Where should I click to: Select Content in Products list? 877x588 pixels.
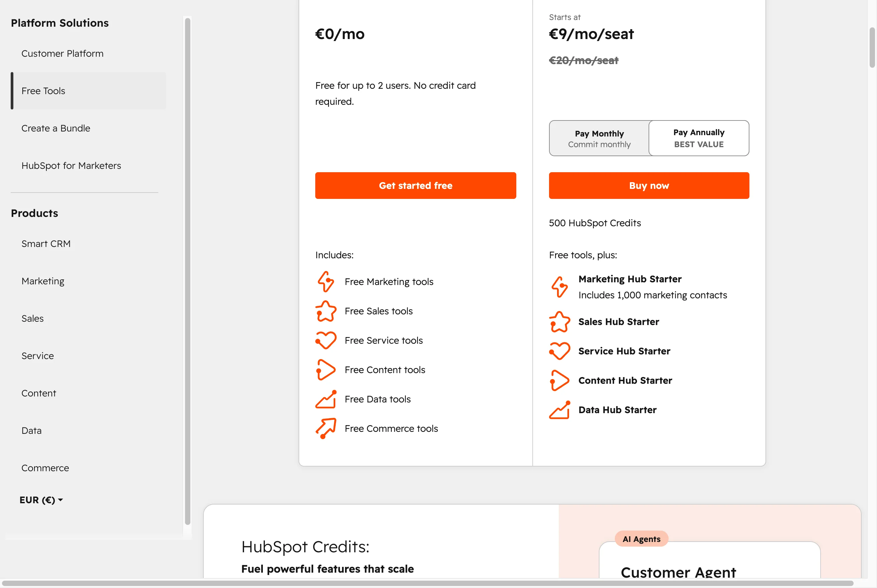pyautogui.click(x=39, y=393)
